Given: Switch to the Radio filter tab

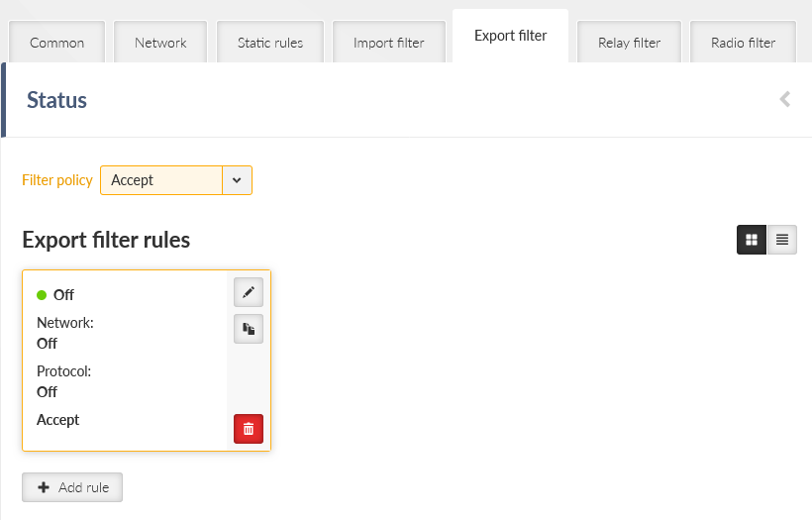Looking at the screenshot, I should [743, 43].
